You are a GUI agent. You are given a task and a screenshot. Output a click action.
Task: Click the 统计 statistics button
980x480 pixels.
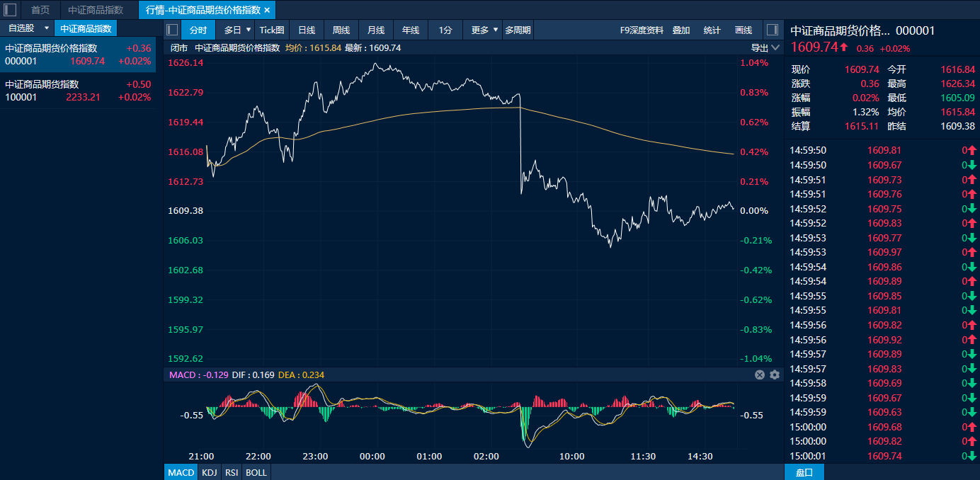[x=712, y=30]
